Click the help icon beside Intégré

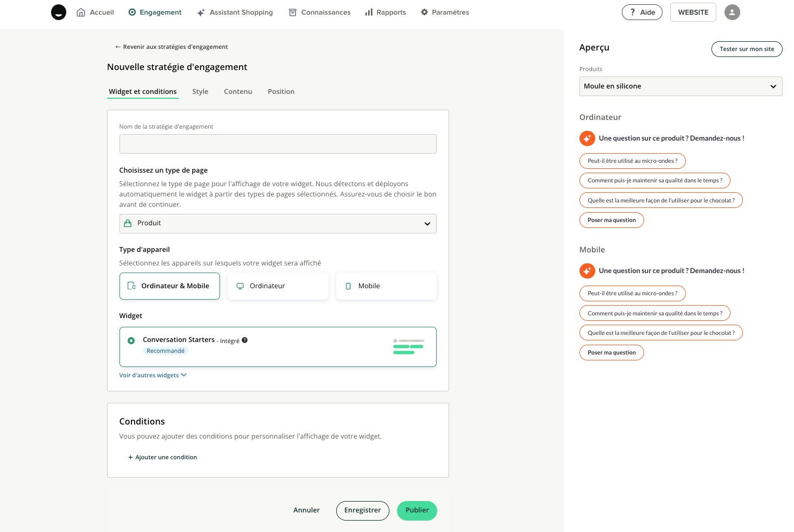tap(245, 340)
